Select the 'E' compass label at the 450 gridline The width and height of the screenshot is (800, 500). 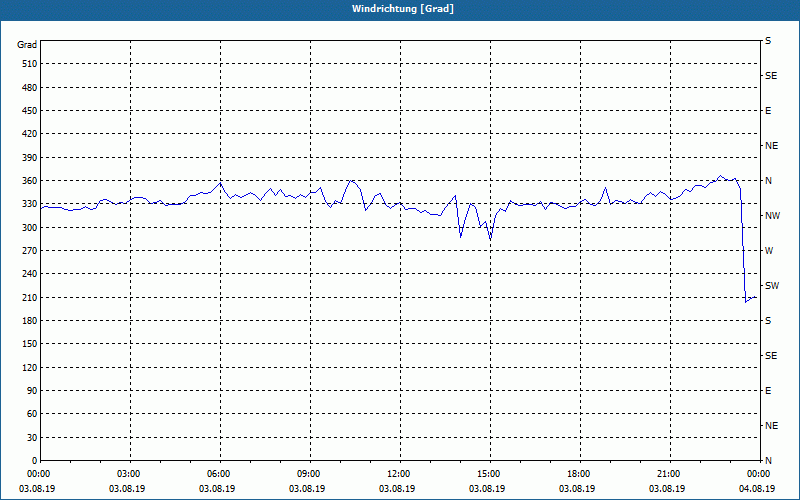click(768, 111)
